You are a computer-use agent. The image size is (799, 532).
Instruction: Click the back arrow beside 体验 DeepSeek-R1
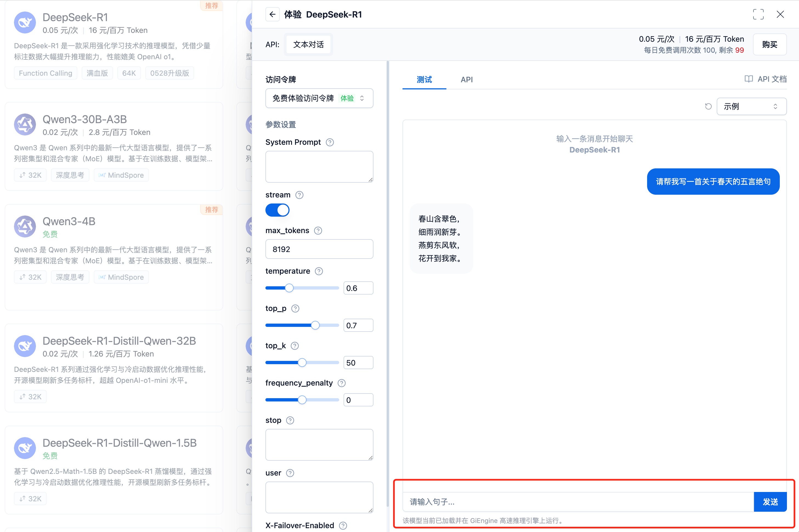pyautogui.click(x=272, y=14)
